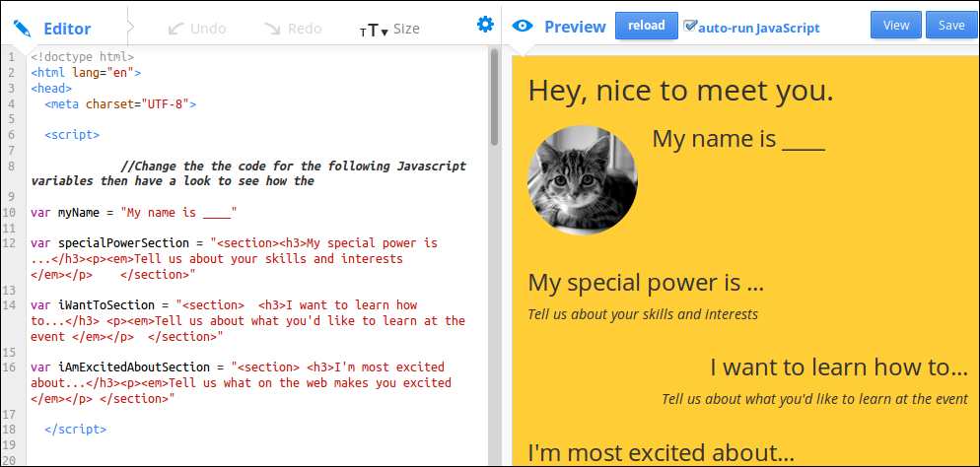The height and width of the screenshot is (467, 980).
Task: Click the View button
Action: (895, 26)
